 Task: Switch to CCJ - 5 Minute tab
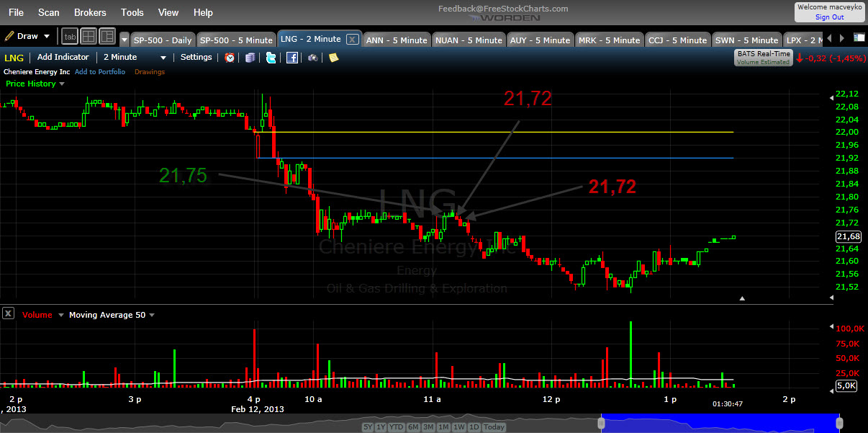[x=677, y=40]
